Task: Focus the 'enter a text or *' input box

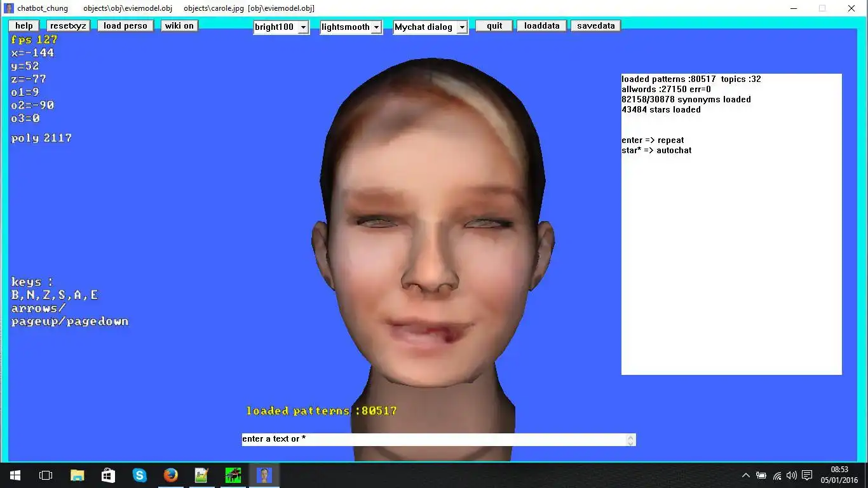Action: (438, 439)
